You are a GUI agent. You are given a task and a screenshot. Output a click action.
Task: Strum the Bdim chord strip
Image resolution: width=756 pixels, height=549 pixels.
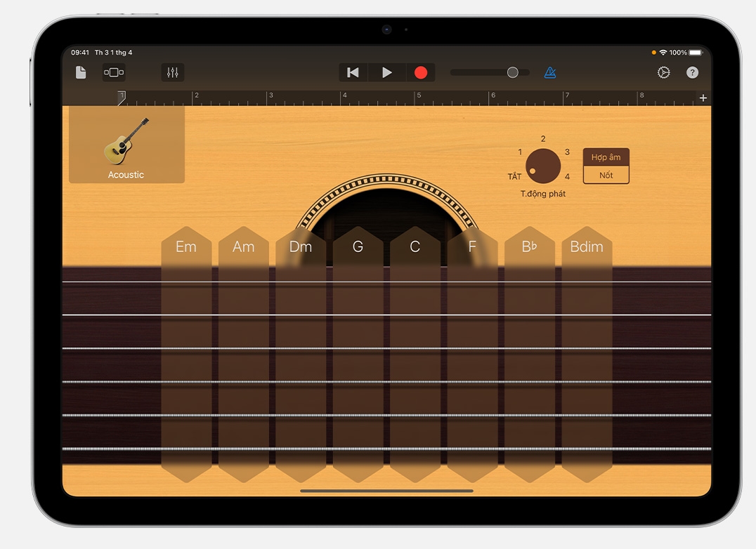point(587,351)
